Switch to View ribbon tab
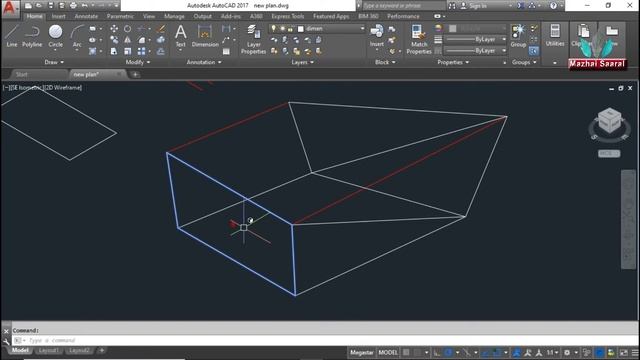The width and height of the screenshot is (640, 360). (x=149, y=16)
